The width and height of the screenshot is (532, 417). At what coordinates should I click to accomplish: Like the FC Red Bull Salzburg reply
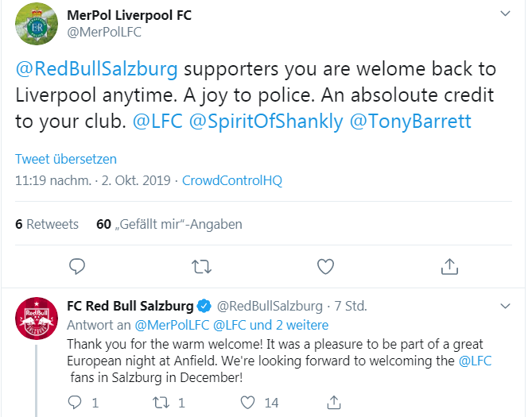pyautogui.click(x=247, y=403)
